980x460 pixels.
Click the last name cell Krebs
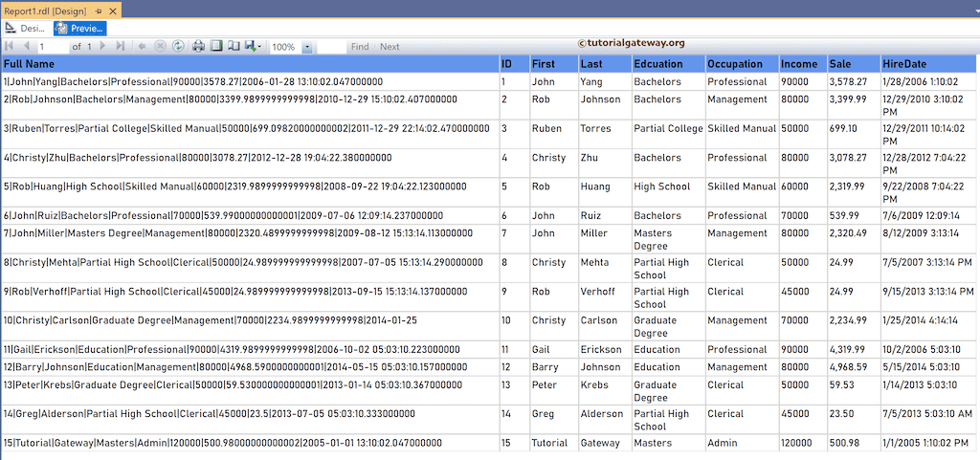(x=605, y=391)
